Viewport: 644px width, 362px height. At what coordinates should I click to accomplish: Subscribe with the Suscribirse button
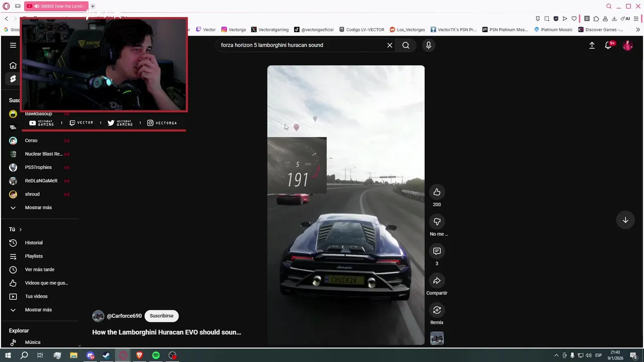click(x=162, y=316)
